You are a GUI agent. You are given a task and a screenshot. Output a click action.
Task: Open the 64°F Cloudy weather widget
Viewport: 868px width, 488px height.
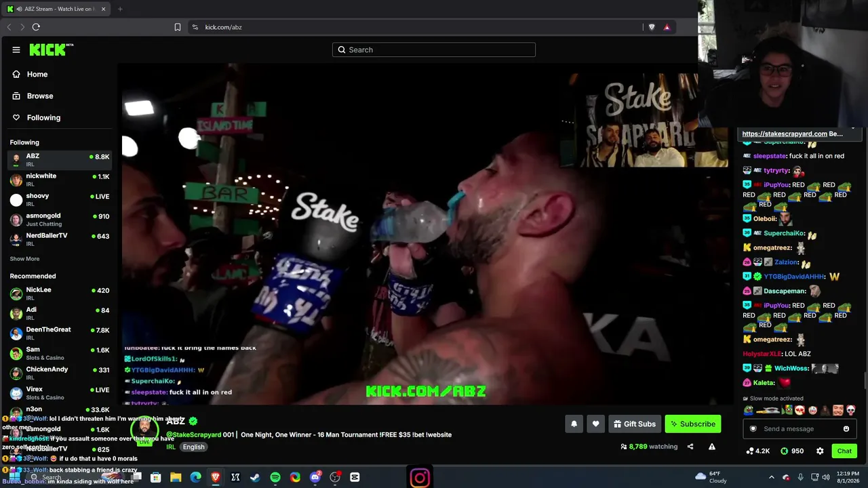pyautogui.click(x=711, y=477)
